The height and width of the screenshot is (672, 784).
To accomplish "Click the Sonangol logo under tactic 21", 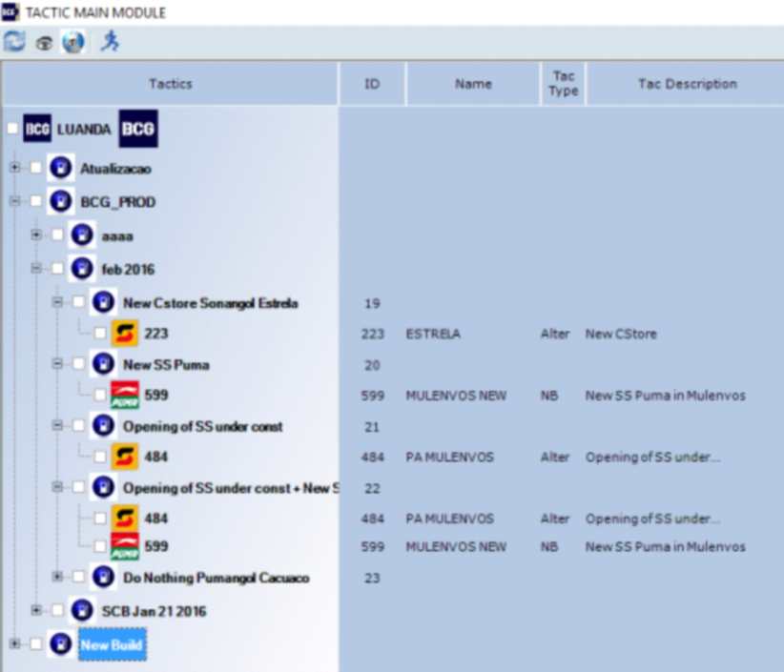I will pyautogui.click(x=125, y=457).
